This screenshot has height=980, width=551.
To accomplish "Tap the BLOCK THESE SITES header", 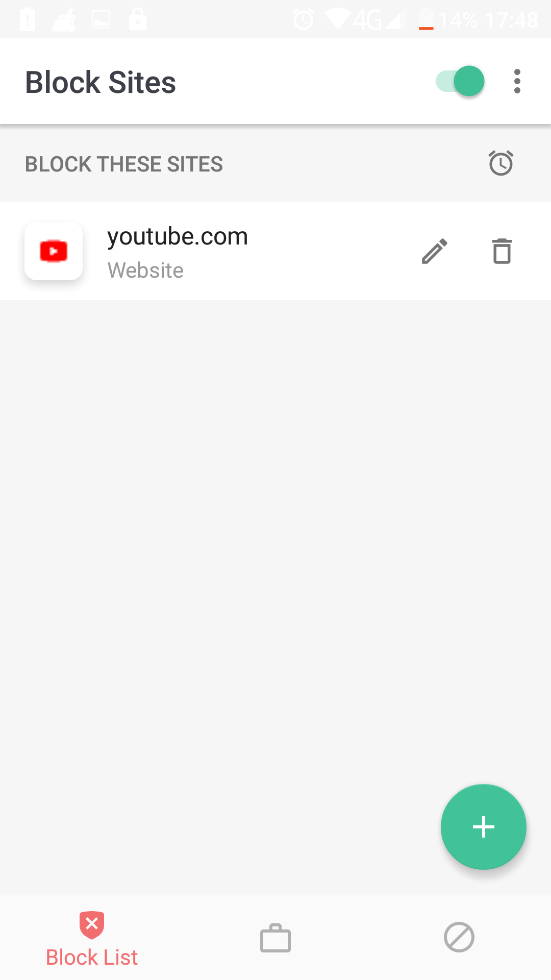I will click(x=124, y=164).
